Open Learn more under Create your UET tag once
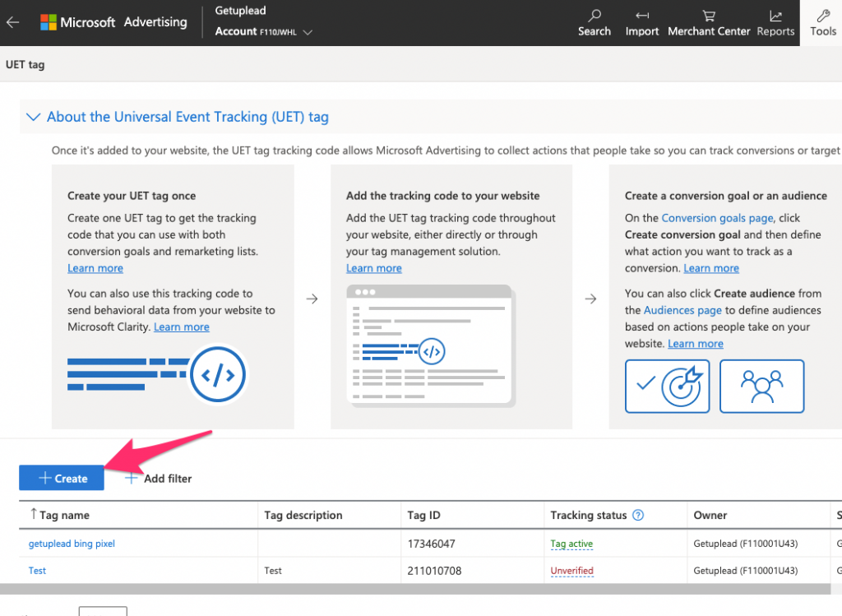The height and width of the screenshot is (616, 842). tap(95, 268)
